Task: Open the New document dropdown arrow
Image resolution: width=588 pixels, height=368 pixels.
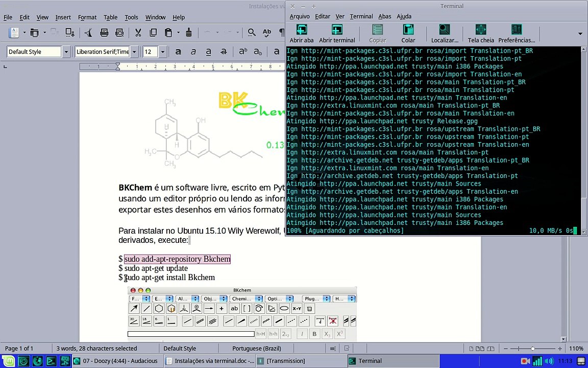Action: [x=24, y=33]
